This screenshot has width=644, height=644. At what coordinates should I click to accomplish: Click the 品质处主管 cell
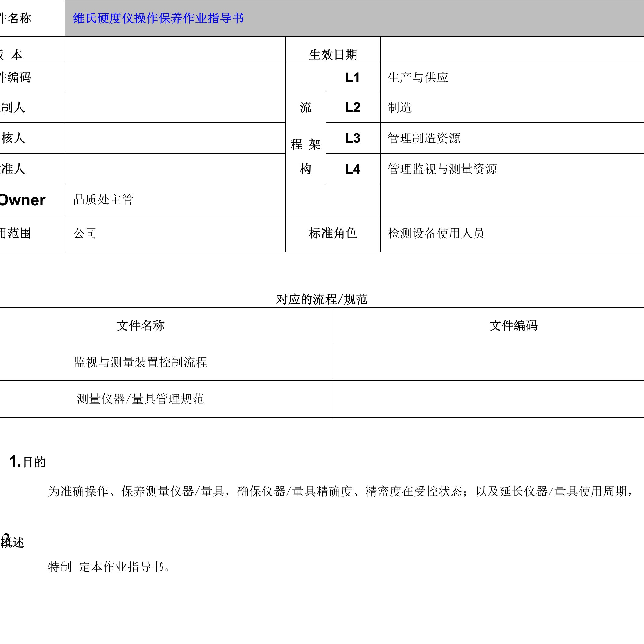tap(175, 200)
